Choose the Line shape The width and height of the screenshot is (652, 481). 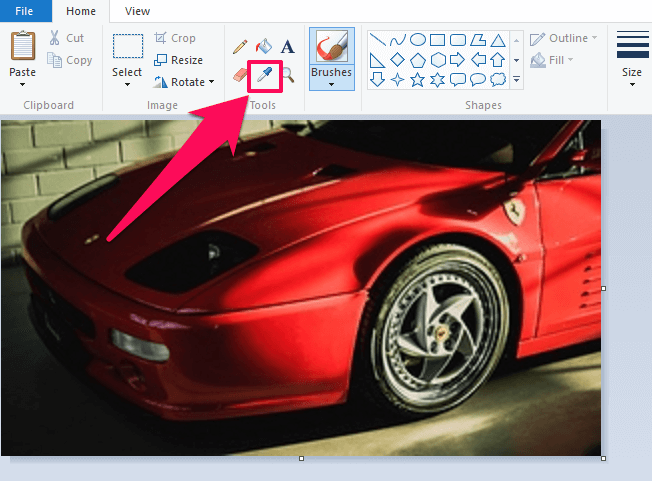point(378,40)
